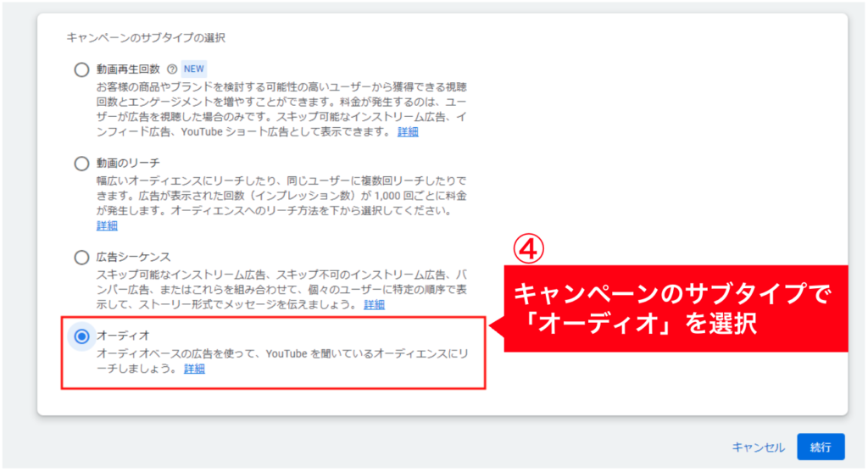The image size is (868, 472).
Task: Click the 動画のリーチ option label
Action: point(128,164)
